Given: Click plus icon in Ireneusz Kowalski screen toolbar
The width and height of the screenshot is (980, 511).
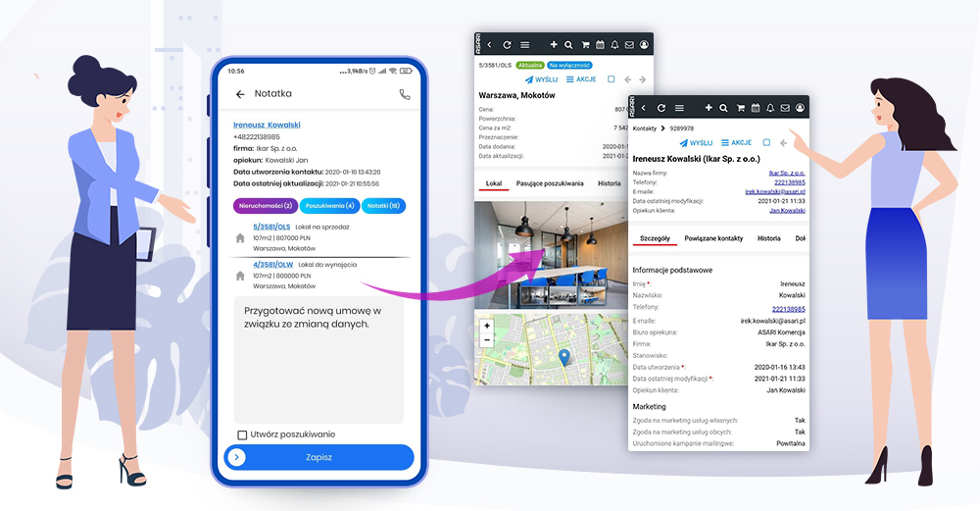Looking at the screenshot, I should click(709, 108).
